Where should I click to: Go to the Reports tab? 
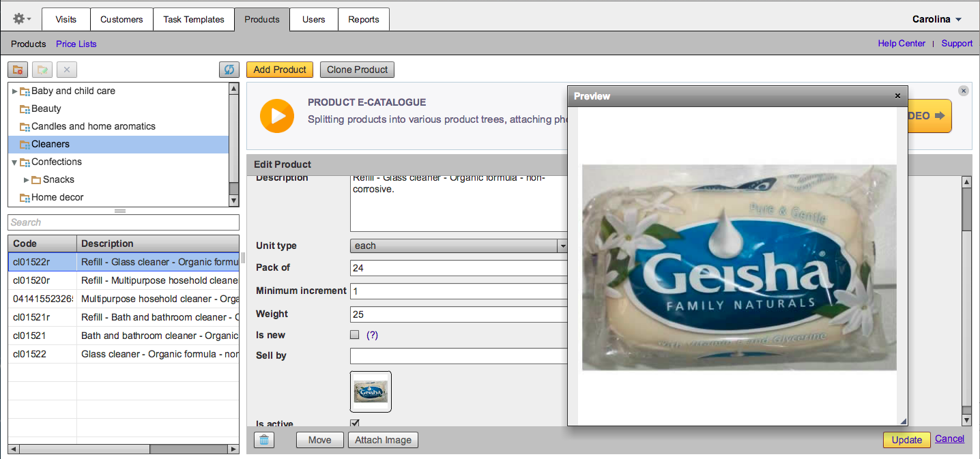pos(364,19)
